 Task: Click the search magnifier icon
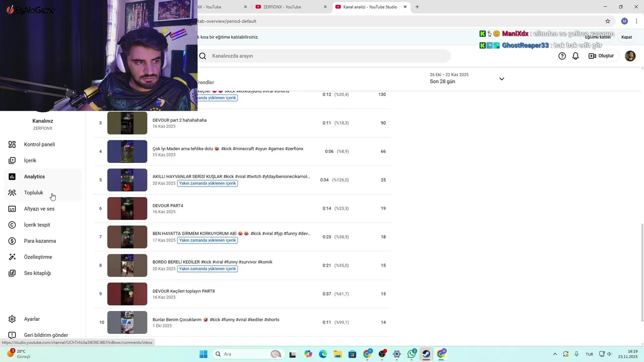point(203,56)
